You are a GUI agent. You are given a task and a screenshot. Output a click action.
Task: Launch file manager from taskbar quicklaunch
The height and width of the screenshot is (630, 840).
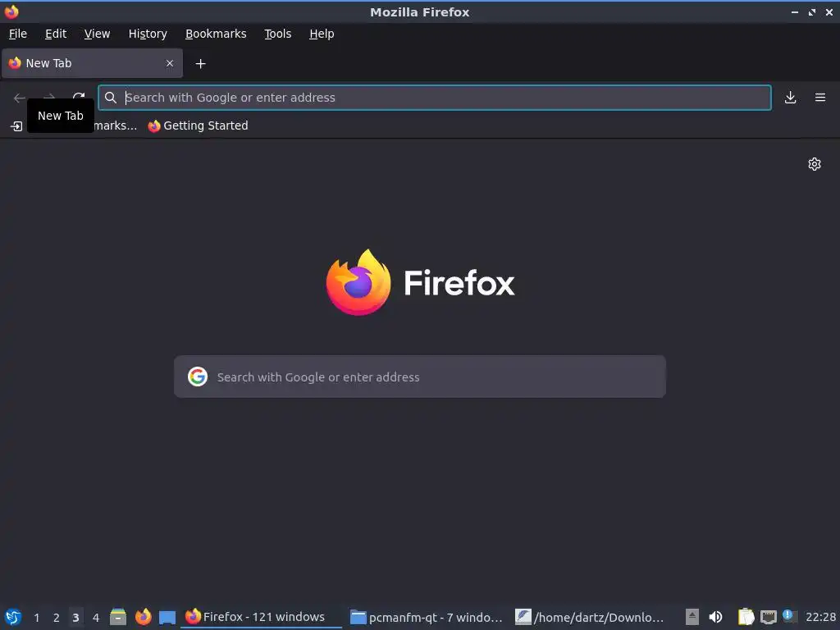pyautogui.click(x=118, y=617)
